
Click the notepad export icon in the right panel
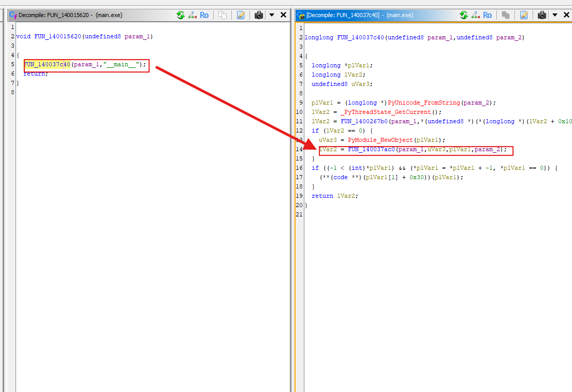click(x=524, y=15)
